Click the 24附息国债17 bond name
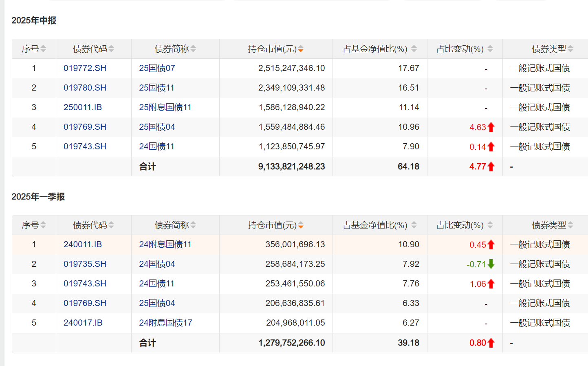This screenshot has width=588, height=366. pyautogui.click(x=165, y=323)
